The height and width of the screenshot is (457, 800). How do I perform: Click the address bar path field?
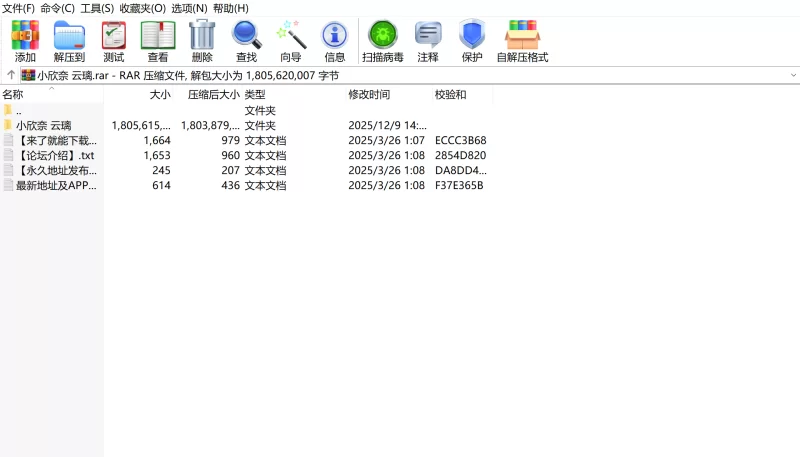[410, 75]
